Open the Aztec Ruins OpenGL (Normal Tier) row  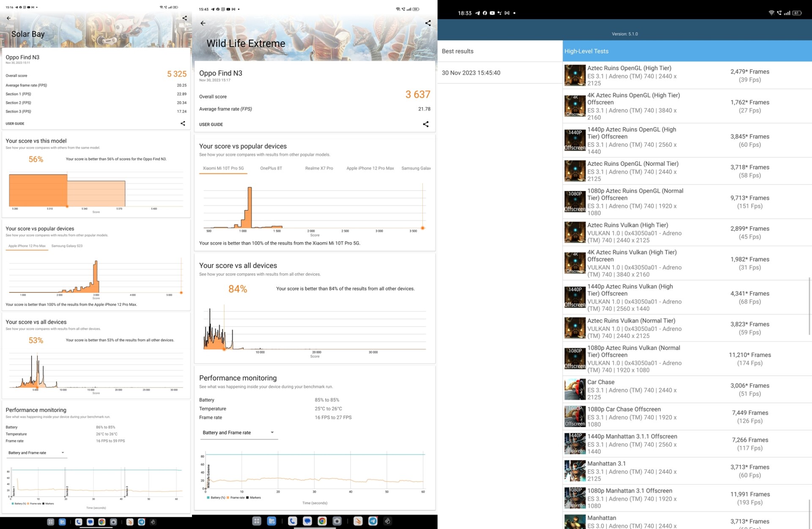[687, 171]
